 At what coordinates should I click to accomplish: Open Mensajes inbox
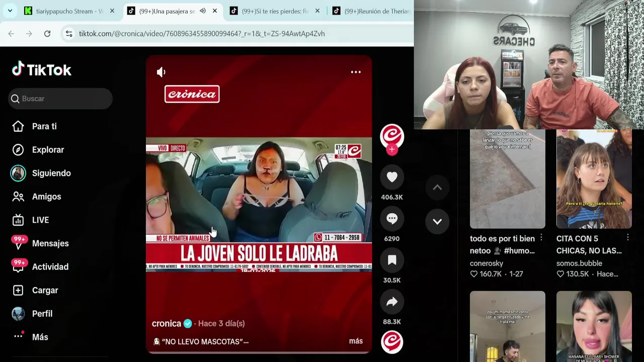(50, 243)
